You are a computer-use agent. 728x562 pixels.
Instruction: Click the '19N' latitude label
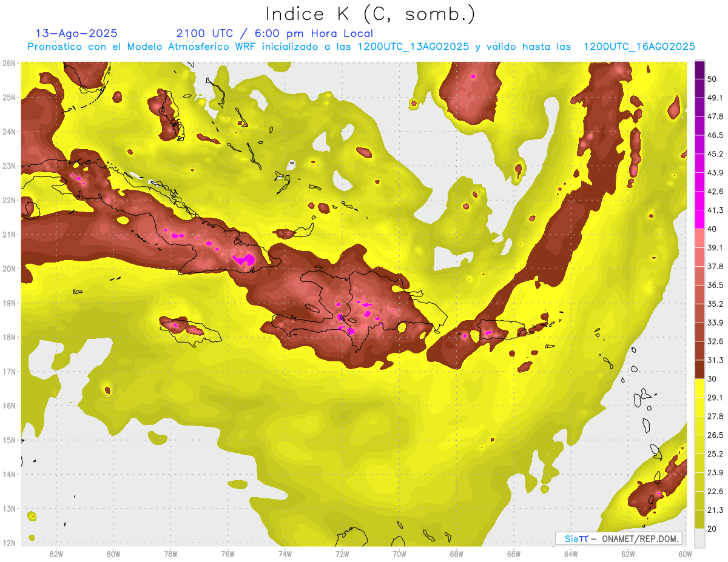pos(9,303)
